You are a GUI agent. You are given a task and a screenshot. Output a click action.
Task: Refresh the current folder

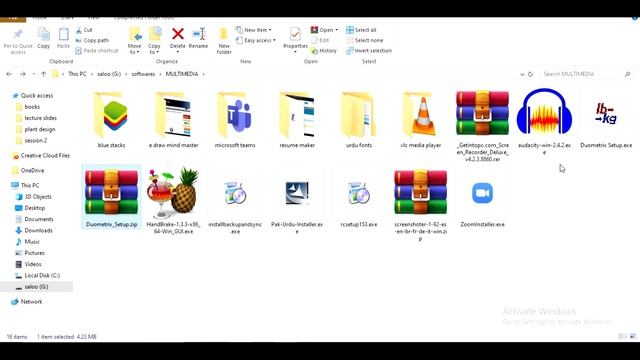[x=530, y=74]
